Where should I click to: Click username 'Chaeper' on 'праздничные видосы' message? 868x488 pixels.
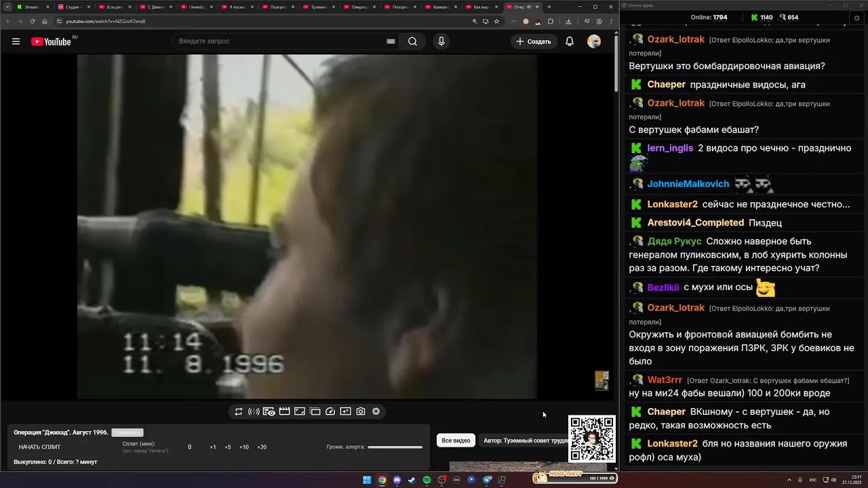point(667,85)
